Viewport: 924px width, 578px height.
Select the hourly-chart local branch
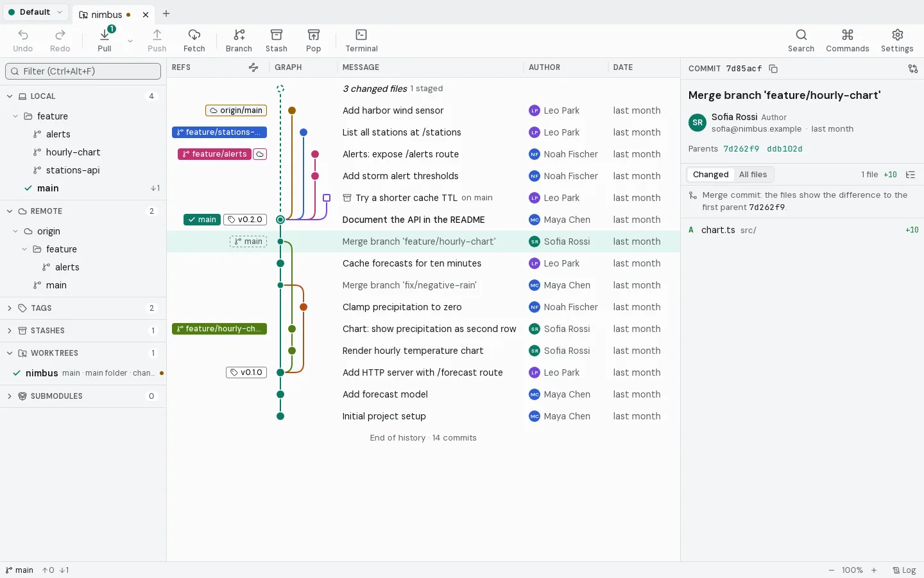(x=83, y=152)
